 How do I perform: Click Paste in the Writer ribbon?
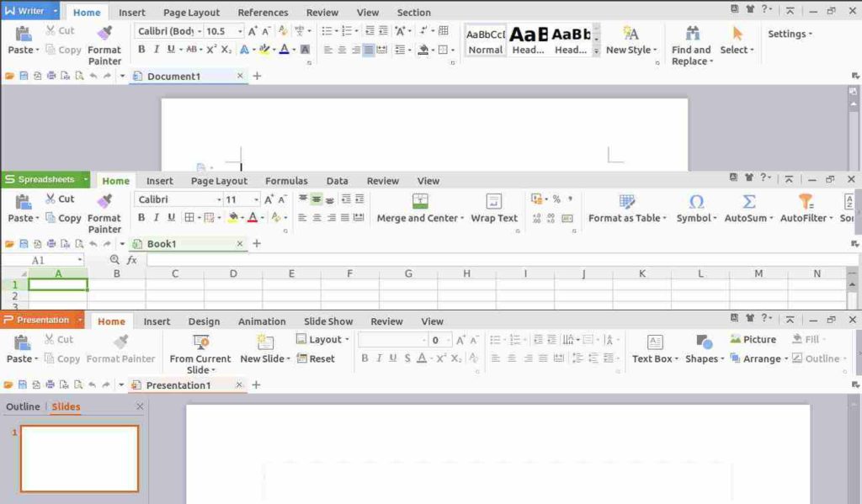click(23, 40)
